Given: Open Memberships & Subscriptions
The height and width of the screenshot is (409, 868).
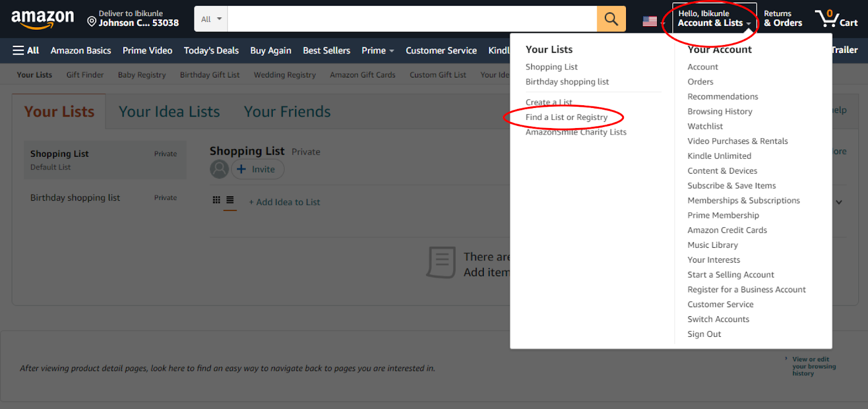Looking at the screenshot, I should pos(743,200).
